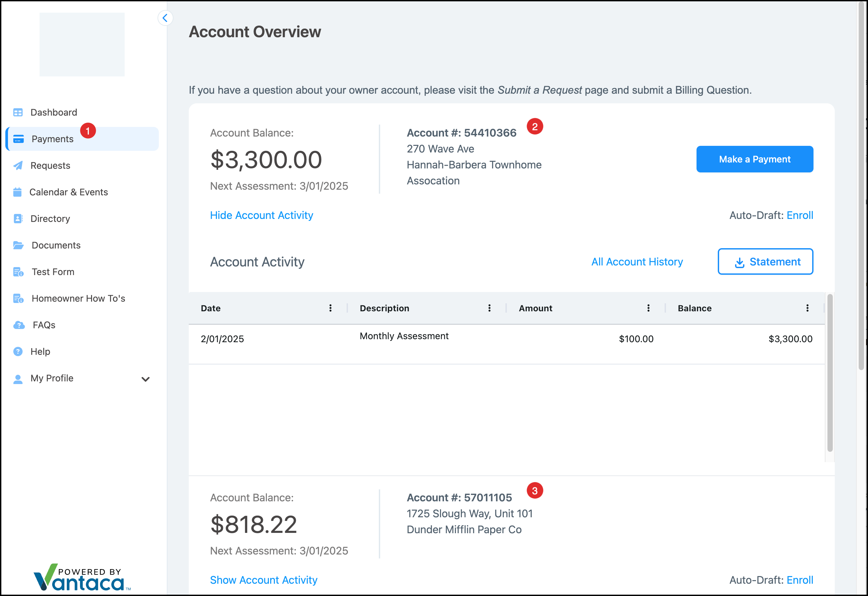Click the Documents folder icon
The width and height of the screenshot is (868, 596).
tap(18, 246)
